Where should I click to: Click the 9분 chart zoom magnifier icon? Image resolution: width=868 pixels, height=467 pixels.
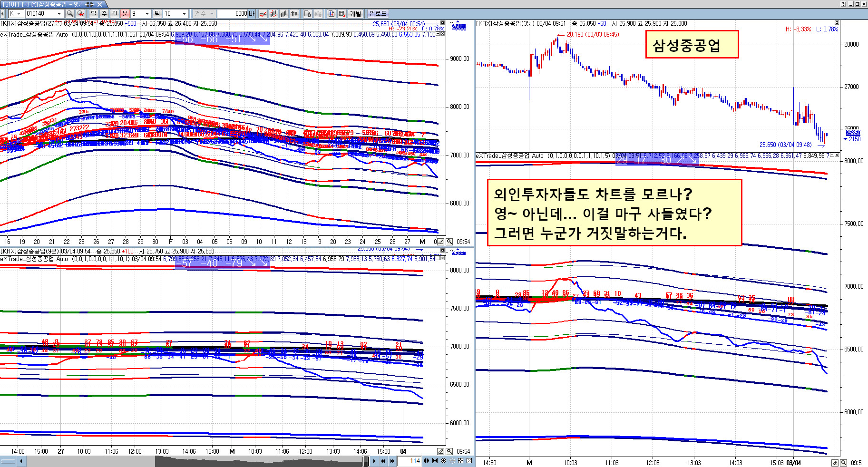(x=449, y=451)
